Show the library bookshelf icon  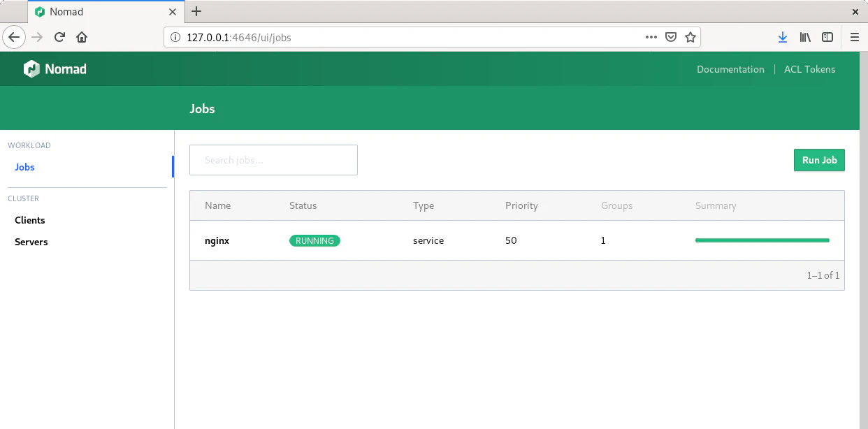(805, 38)
